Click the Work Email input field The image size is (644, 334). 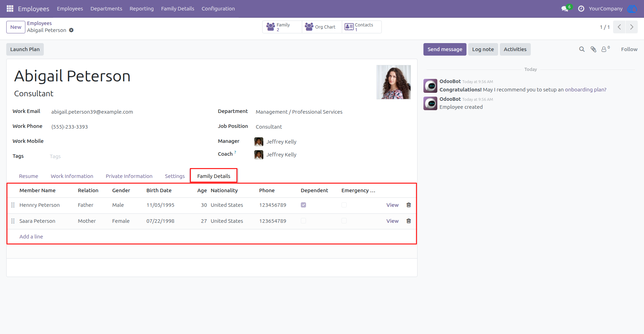tap(127, 112)
